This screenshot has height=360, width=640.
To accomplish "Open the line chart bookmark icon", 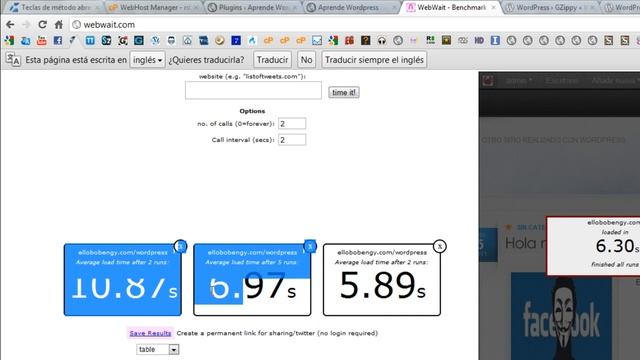I will click(x=317, y=40).
